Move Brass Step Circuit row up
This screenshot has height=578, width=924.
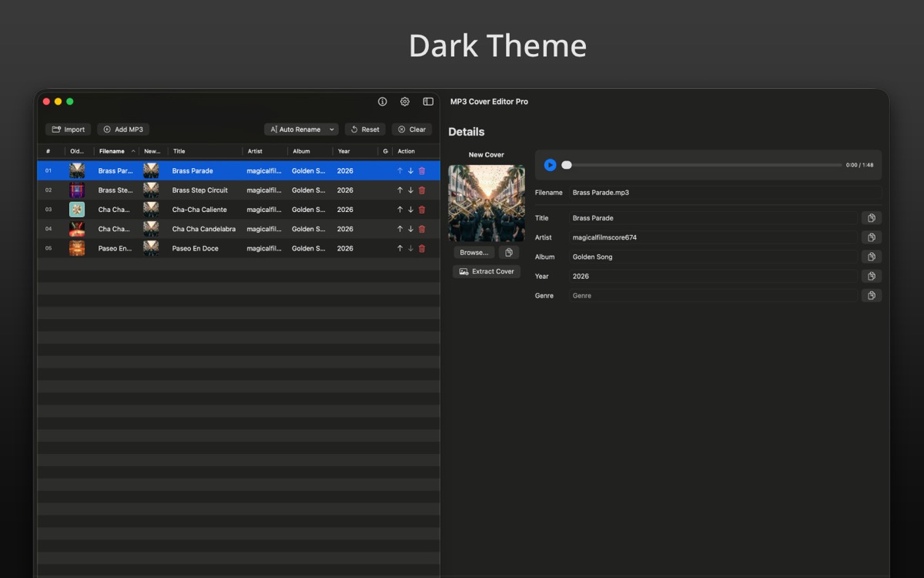(400, 190)
